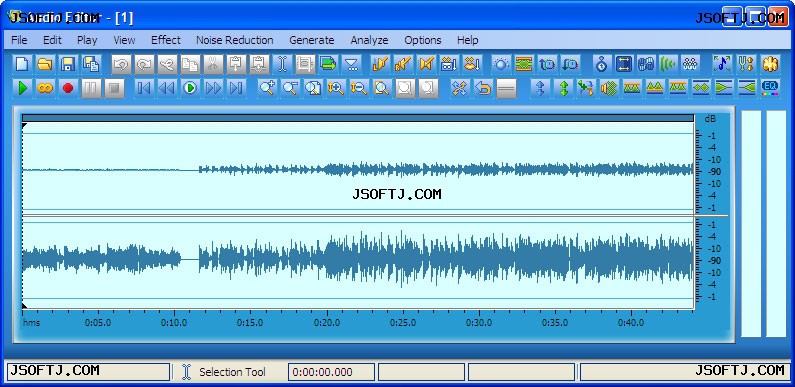Open the Play menu
Viewport: 795px width, 387px height.
[x=87, y=40]
